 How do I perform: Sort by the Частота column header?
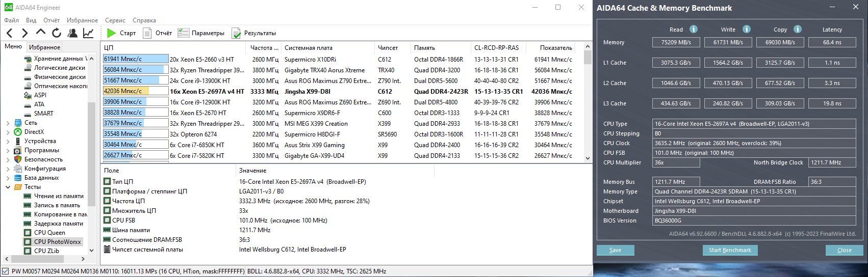pos(264,48)
